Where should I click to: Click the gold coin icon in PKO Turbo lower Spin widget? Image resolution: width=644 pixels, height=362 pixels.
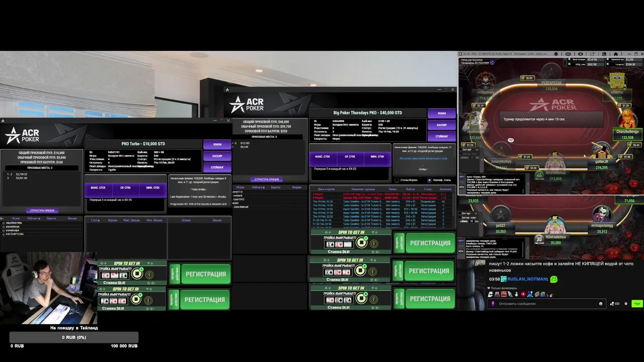click(x=148, y=300)
